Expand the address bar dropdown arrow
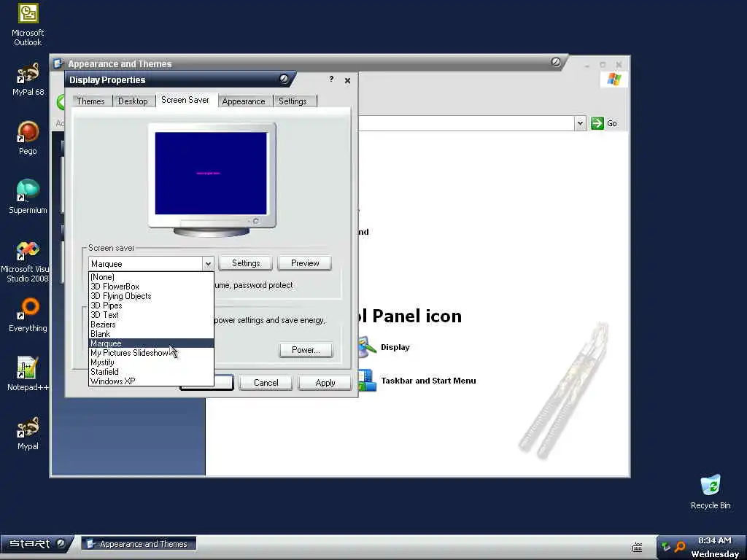The width and height of the screenshot is (747, 560). pyautogui.click(x=580, y=123)
